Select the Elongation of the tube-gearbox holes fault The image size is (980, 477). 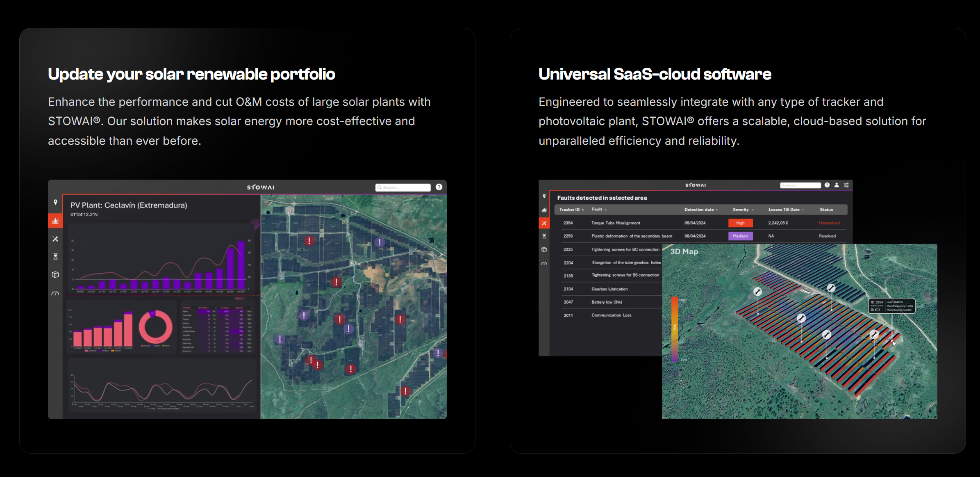click(626, 262)
